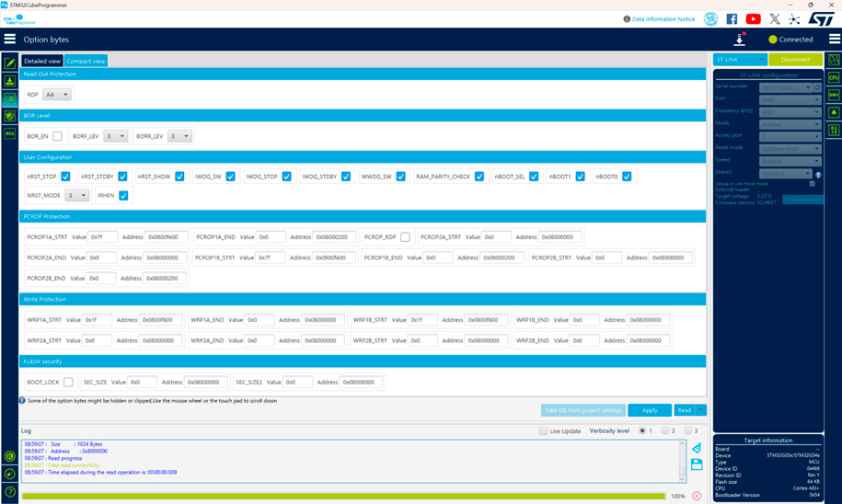Click the green progress bar at bottom
Image resolution: width=842 pixels, height=504 pixels.
tap(342, 496)
